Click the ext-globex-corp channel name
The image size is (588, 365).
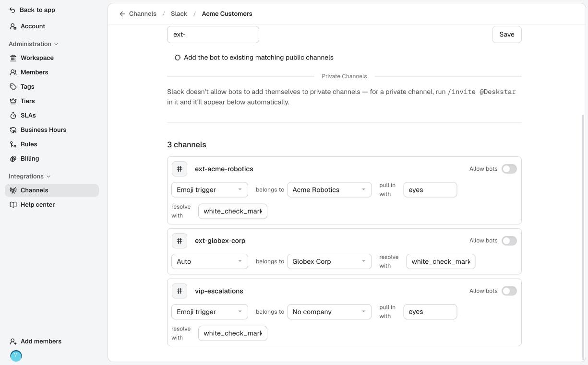pos(220,241)
